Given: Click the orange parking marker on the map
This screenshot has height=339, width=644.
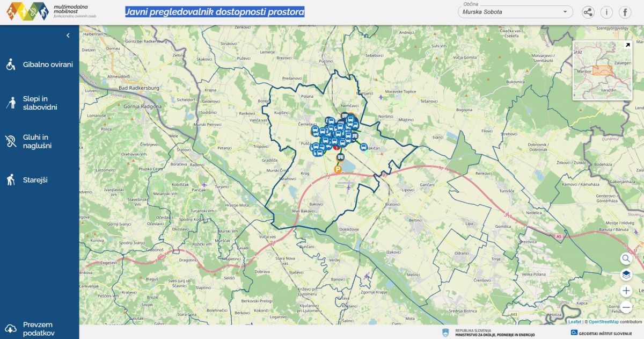Looking at the screenshot, I should coord(338,169).
